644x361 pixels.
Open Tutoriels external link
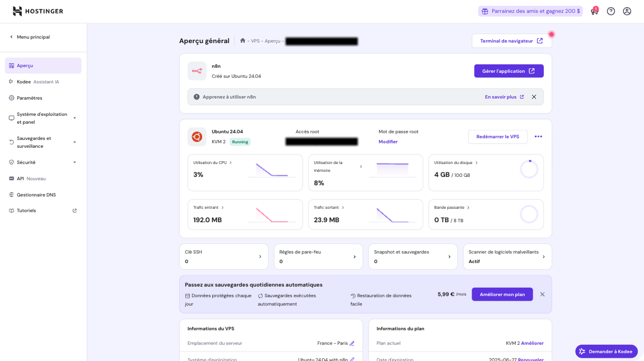(x=43, y=210)
